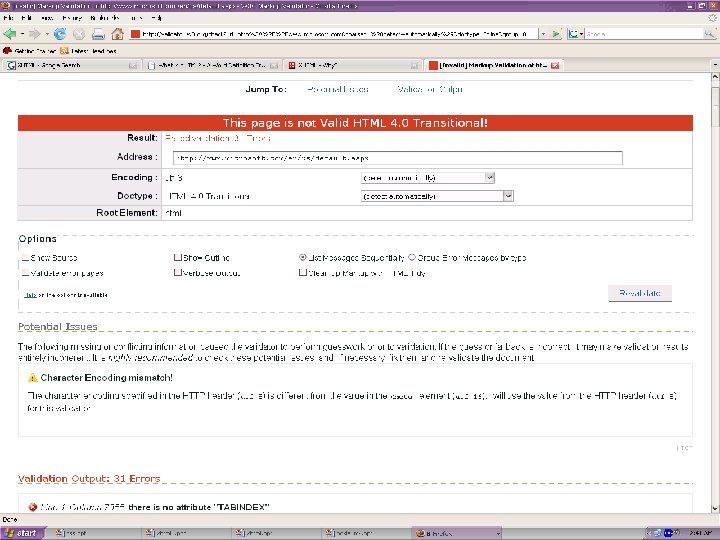Screen dimensions: 720x540
Task: Click the Failed validation result link
Action: (218, 138)
